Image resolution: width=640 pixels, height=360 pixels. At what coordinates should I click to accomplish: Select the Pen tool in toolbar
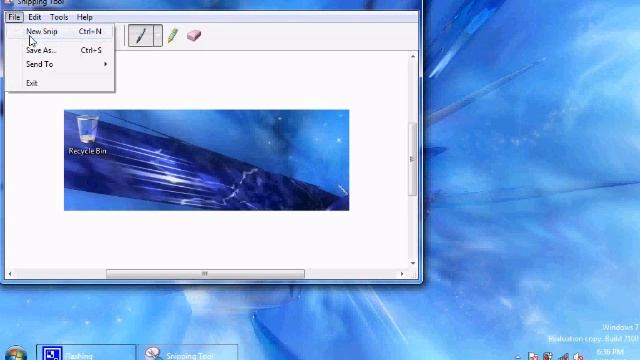[x=141, y=36]
